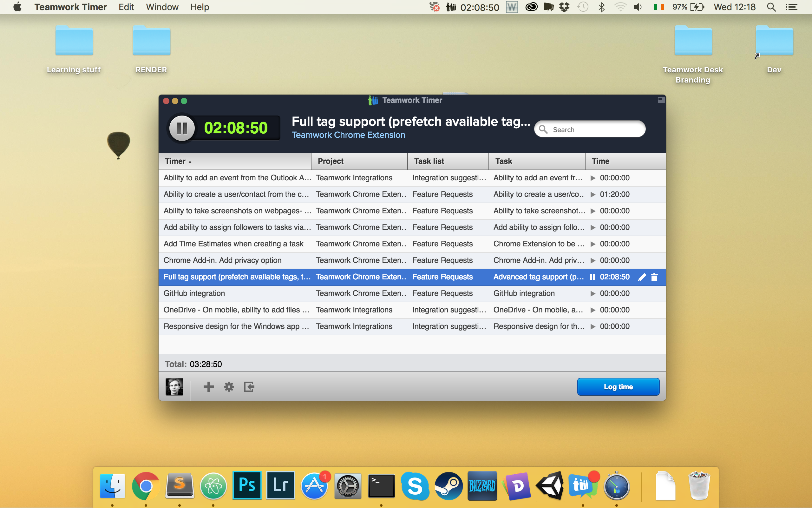Click the user profile avatar

point(174,386)
